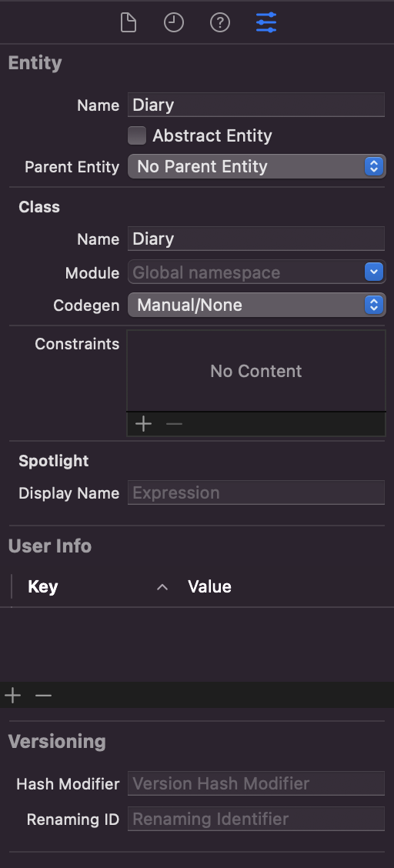Image resolution: width=394 pixels, height=868 pixels.
Task: Open the Codegen Manual/None dropdown
Action: [x=257, y=305]
